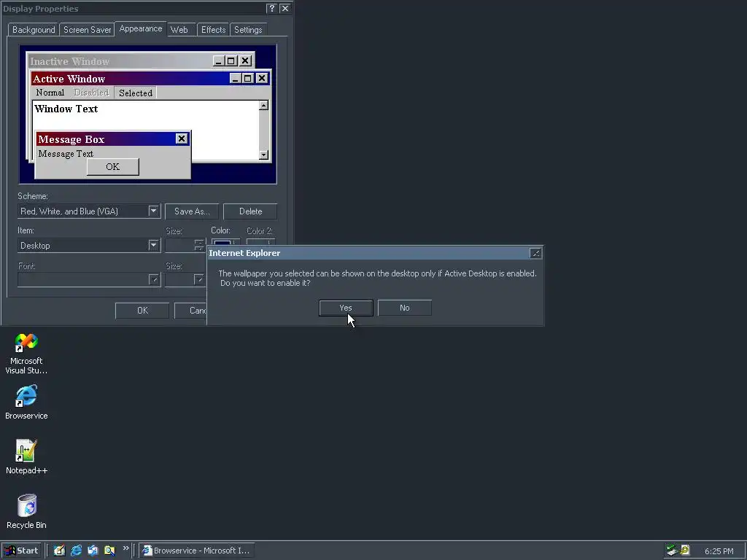Click the preview scrollbar down arrow
The height and width of the screenshot is (560, 747).
click(263, 155)
